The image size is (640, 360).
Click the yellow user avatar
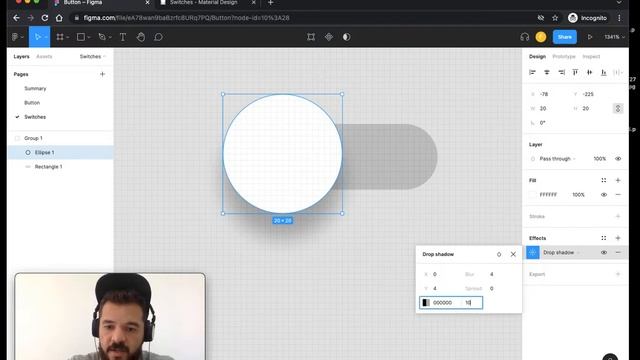(541, 37)
